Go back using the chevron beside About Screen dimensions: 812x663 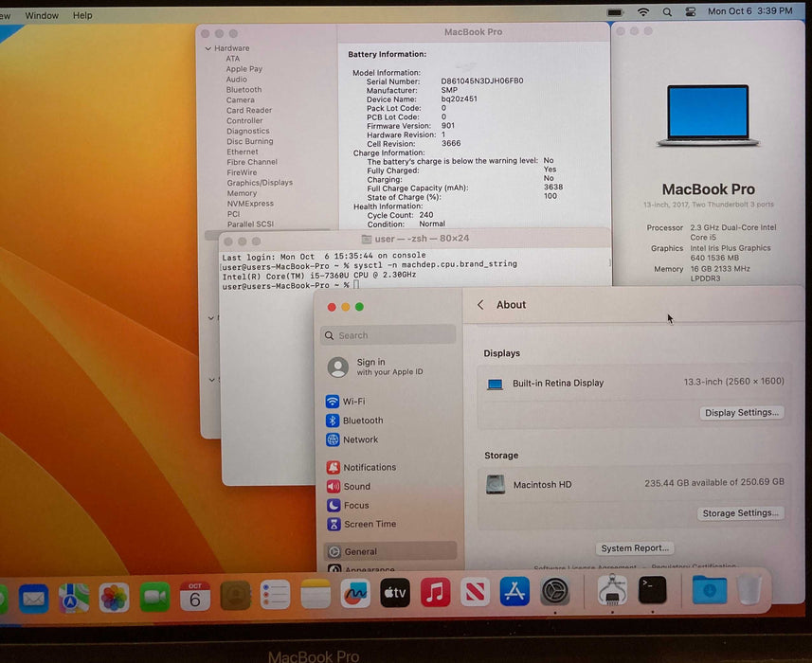click(x=480, y=304)
